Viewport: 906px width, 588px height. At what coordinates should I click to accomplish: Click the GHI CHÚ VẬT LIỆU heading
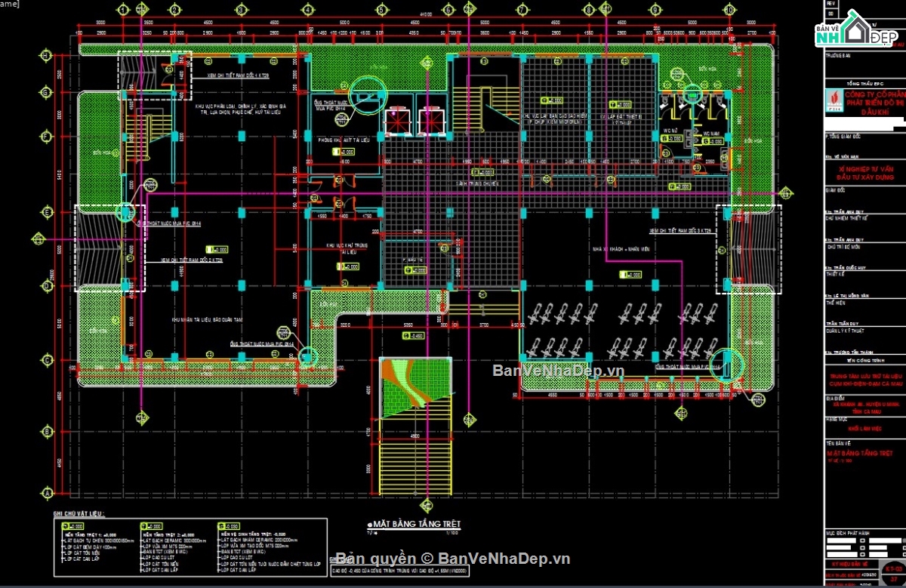click(79, 513)
